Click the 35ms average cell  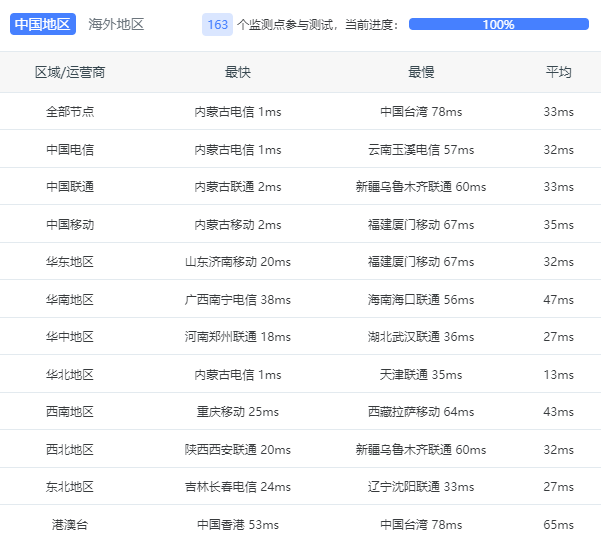point(558,225)
